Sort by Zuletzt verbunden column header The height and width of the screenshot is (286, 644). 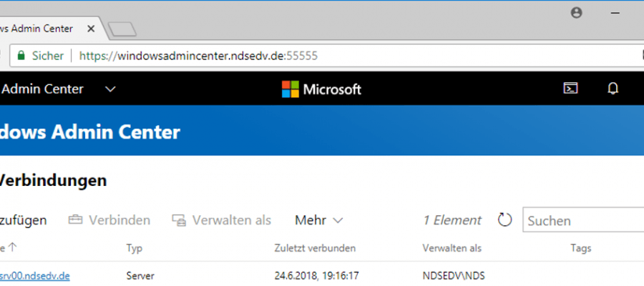coord(315,248)
